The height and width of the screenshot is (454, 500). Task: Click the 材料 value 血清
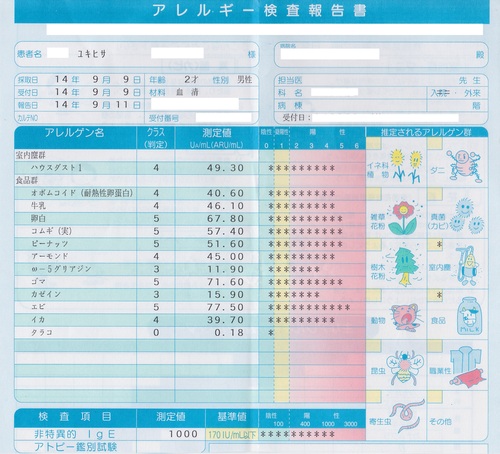pyautogui.click(x=187, y=92)
